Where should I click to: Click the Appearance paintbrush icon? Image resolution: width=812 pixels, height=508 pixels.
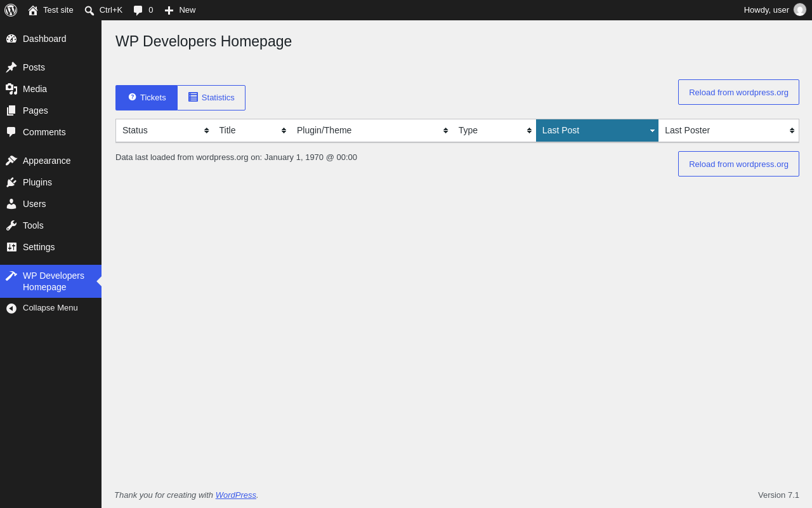[x=11, y=161]
